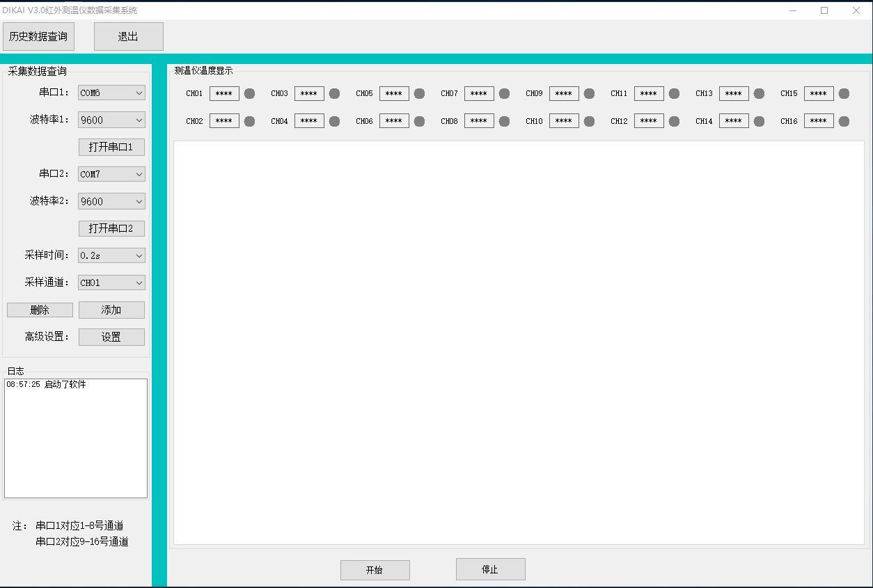Image resolution: width=873 pixels, height=588 pixels.
Task: Click the CH09 temperature value field
Action: click(x=564, y=93)
